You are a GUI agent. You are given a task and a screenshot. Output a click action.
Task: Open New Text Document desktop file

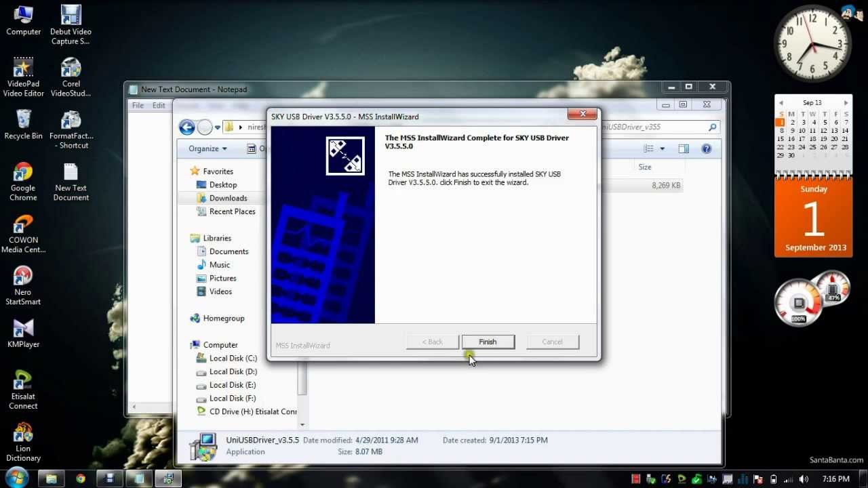(x=71, y=181)
